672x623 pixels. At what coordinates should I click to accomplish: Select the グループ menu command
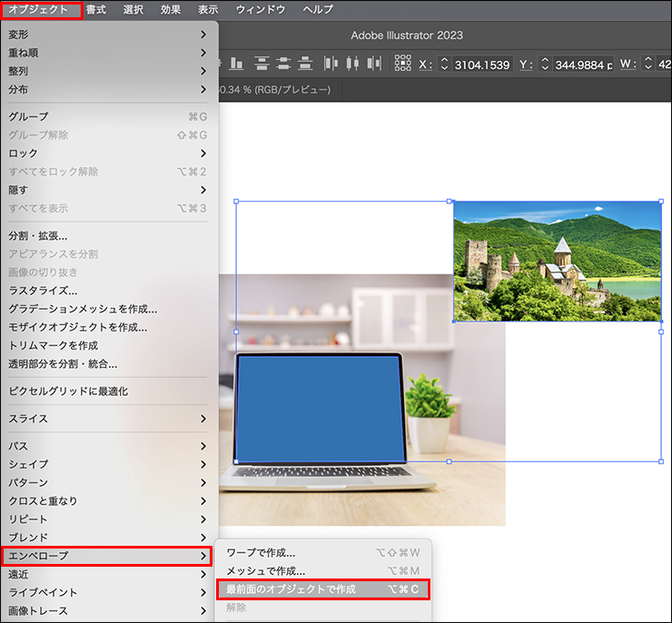click(x=108, y=117)
